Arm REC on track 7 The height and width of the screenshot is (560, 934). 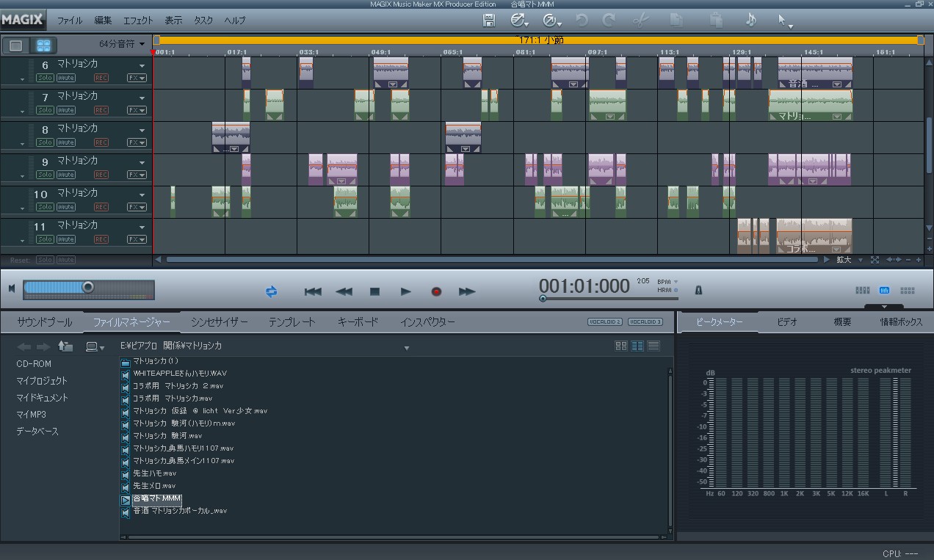click(101, 110)
